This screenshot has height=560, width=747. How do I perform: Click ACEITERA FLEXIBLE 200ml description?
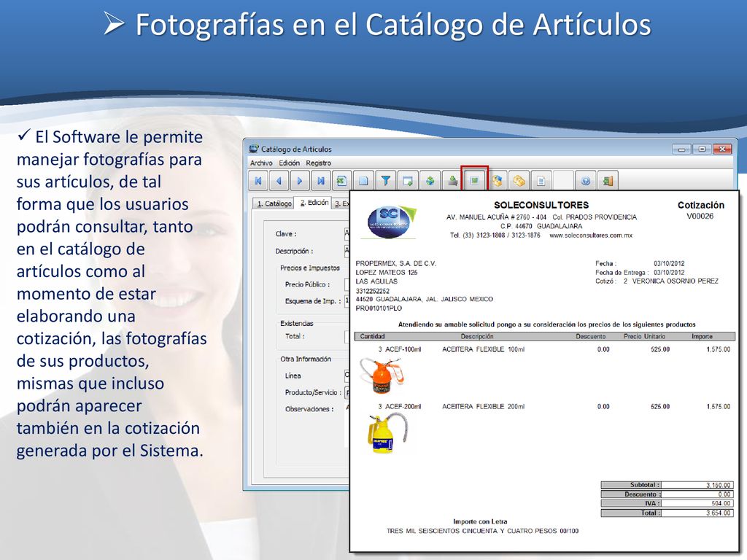coord(483,407)
